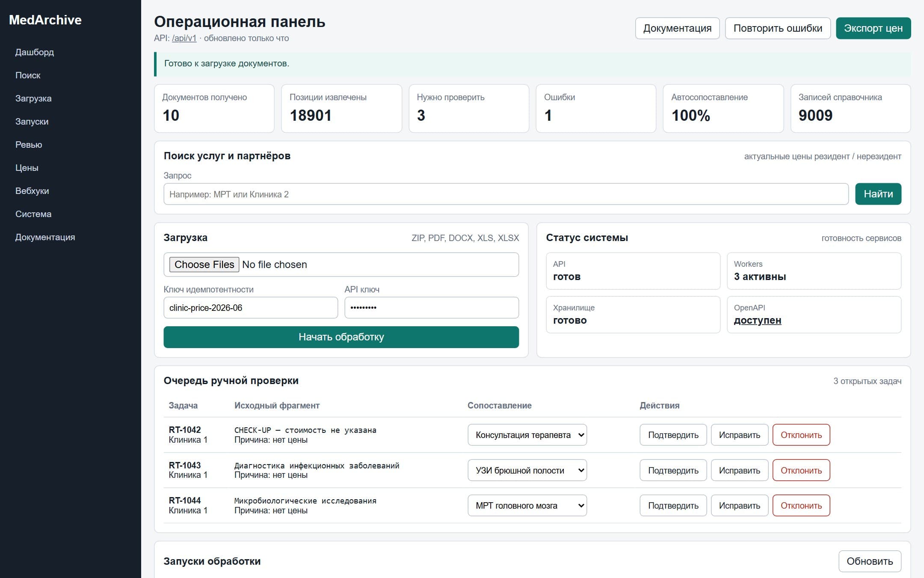Click Начать обработку button
The image size is (924, 578).
341,337
